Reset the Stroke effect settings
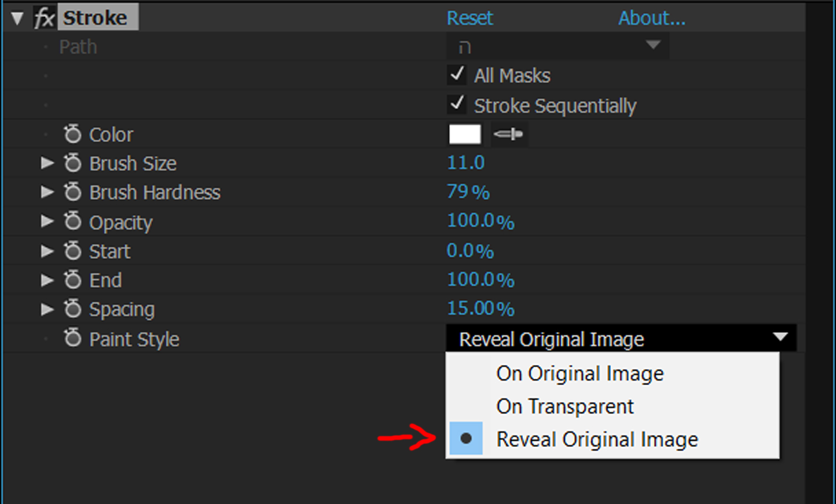This screenshot has height=504, width=836. pyautogui.click(x=470, y=18)
